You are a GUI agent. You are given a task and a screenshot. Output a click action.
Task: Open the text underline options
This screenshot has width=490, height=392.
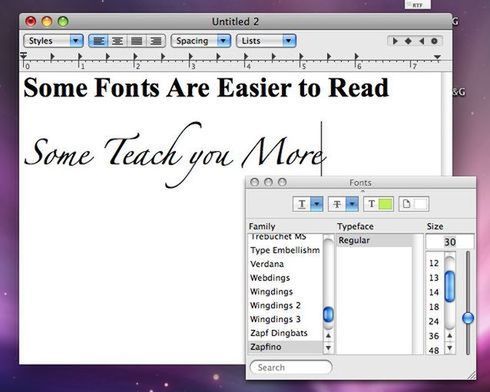tap(307, 204)
